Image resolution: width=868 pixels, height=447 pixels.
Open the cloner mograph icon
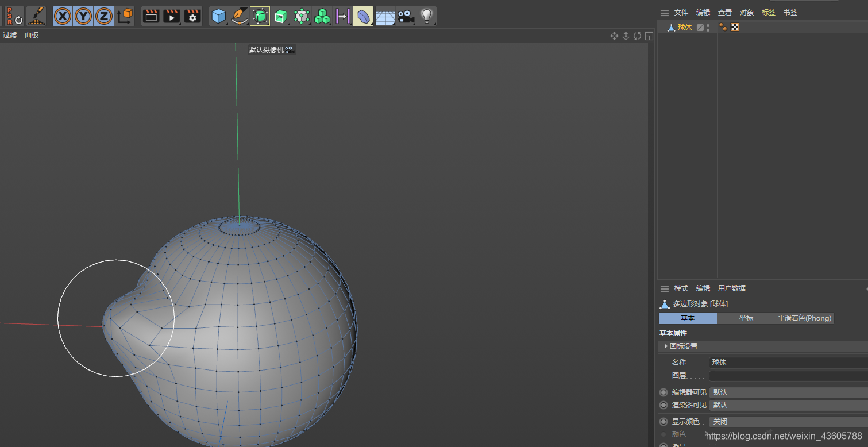(x=302, y=16)
